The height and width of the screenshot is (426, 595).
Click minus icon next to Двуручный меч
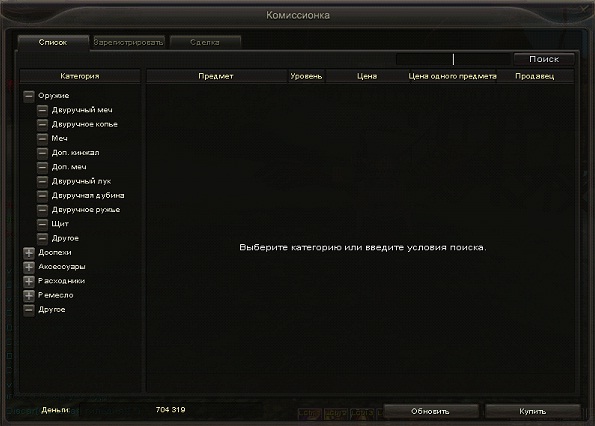42,110
